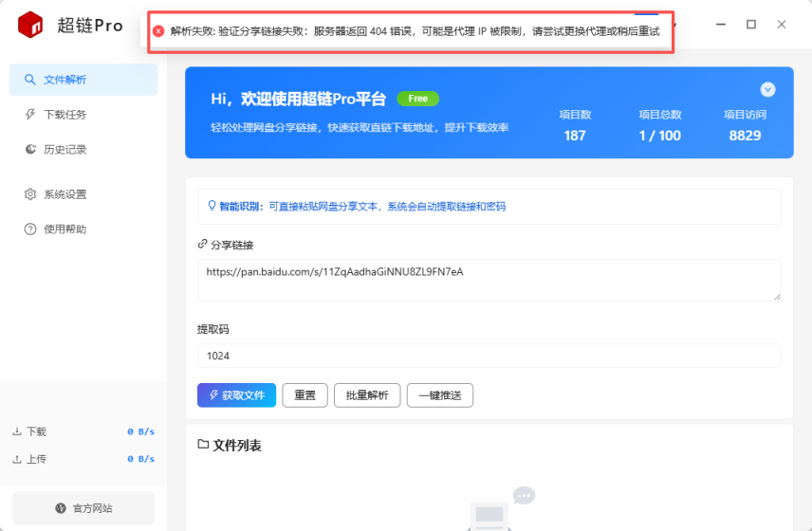Open 系统设置 gear item
The width and height of the screenshot is (812, 531).
(x=31, y=194)
